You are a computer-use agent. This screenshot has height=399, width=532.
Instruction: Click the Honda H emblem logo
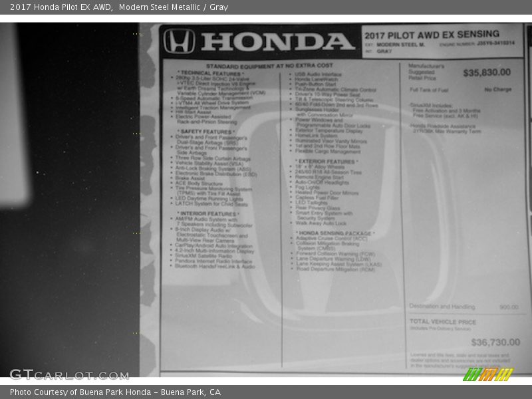pyautogui.click(x=179, y=41)
